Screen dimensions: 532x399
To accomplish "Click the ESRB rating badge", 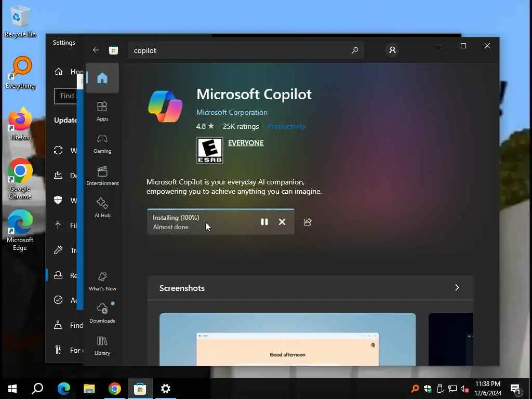I will tap(210, 150).
